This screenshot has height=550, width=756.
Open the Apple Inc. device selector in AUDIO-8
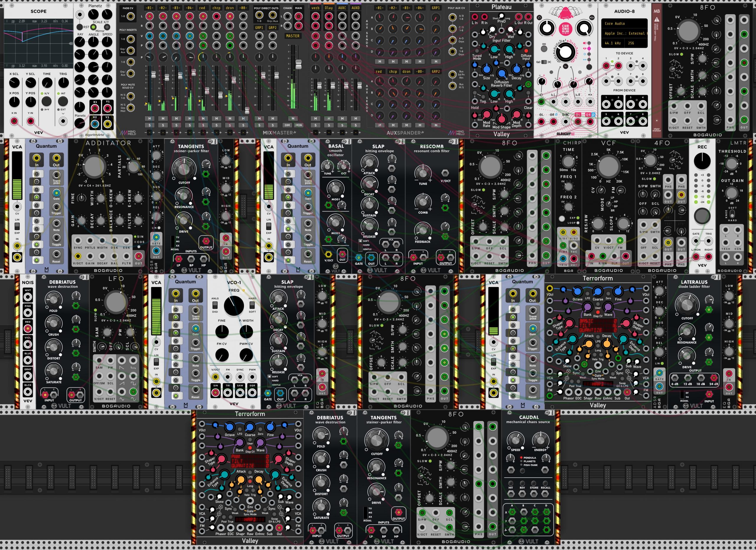tap(624, 33)
